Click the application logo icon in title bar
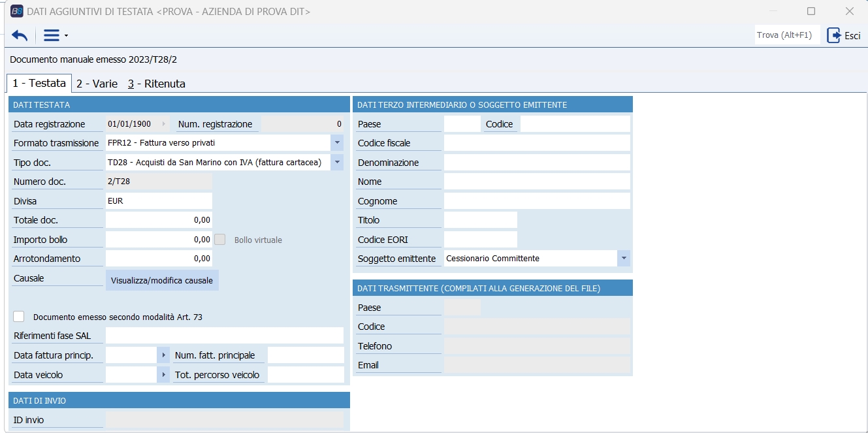Screen dimensions: 868x433 17,11
